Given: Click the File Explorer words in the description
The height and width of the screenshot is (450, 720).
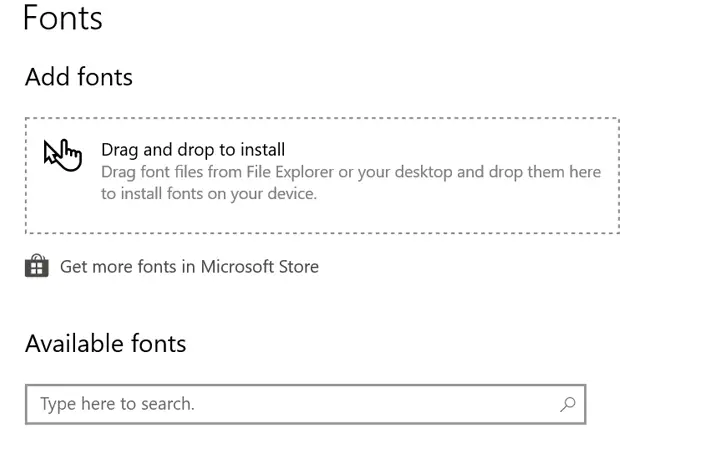Looking at the screenshot, I should coord(290,172).
